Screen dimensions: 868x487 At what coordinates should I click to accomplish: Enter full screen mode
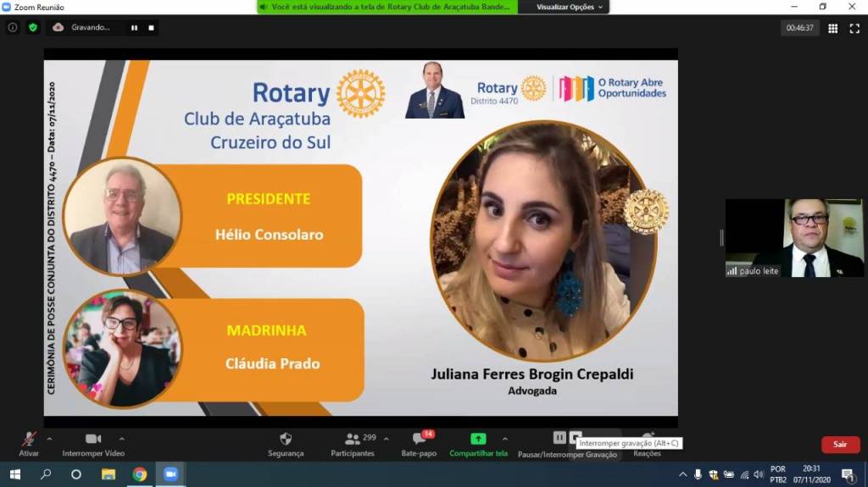854,28
